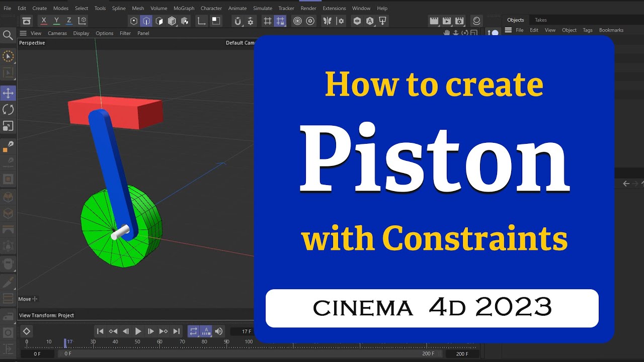Open the Objects panel hamburger menu
This screenshot has width=644, height=362.
click(x=508, y=30)
